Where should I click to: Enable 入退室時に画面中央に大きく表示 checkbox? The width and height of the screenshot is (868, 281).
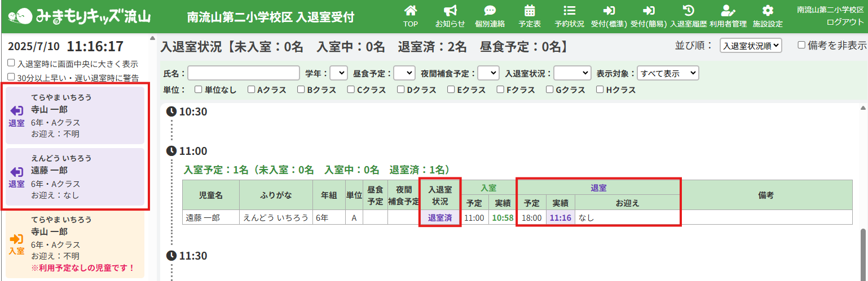click(x=12, y=64)
